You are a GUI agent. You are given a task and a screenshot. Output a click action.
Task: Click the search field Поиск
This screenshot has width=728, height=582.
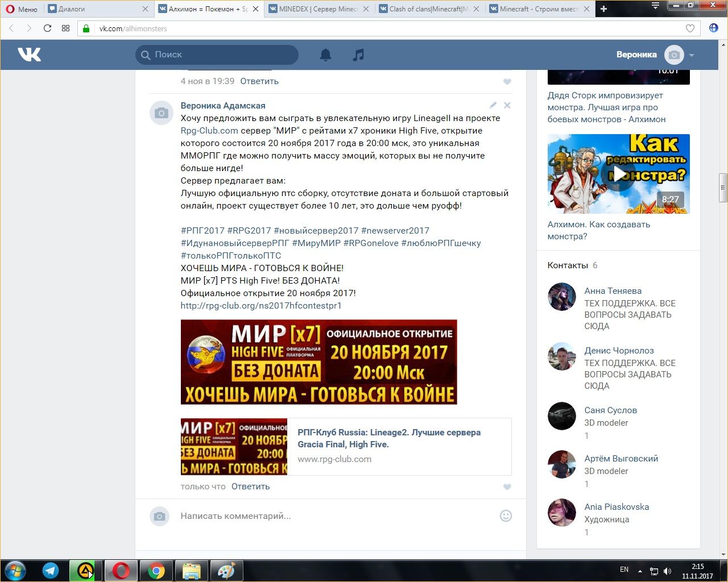(x=217, y=55)
